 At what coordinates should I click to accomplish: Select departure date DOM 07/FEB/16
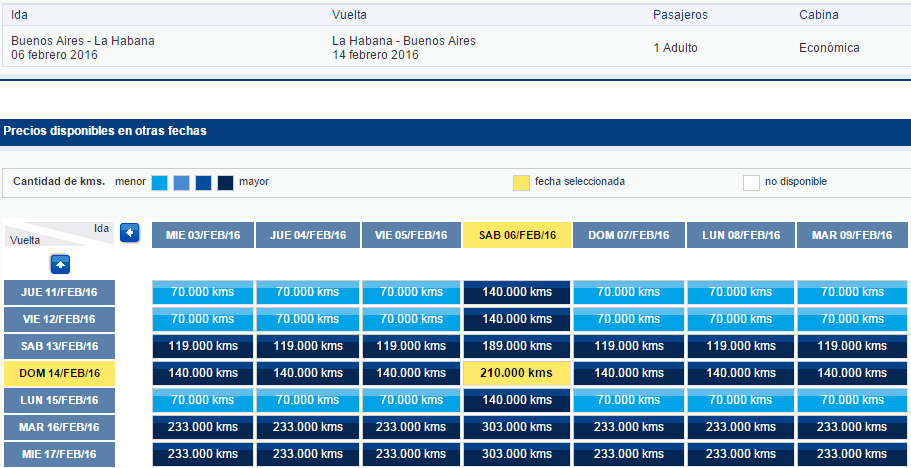click(x=629, y=235)
